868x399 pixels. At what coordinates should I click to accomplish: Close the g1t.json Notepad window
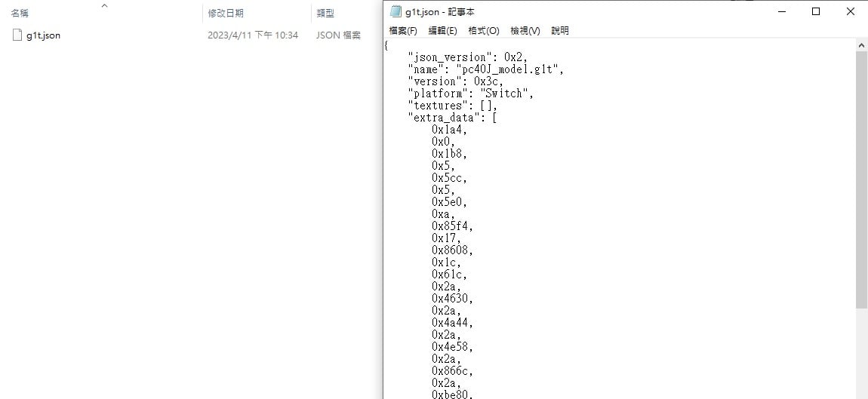click(x=851, y=11)
